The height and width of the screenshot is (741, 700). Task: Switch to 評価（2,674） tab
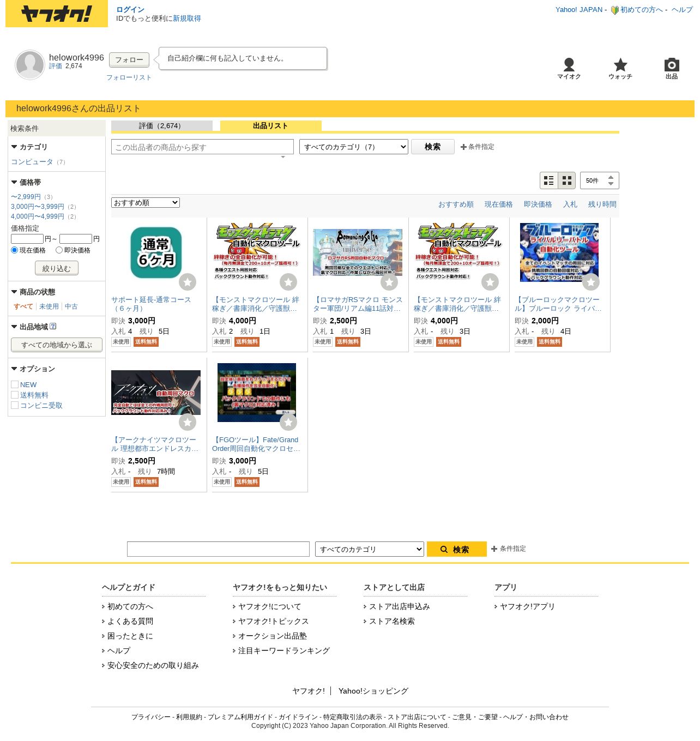point(162,126)
